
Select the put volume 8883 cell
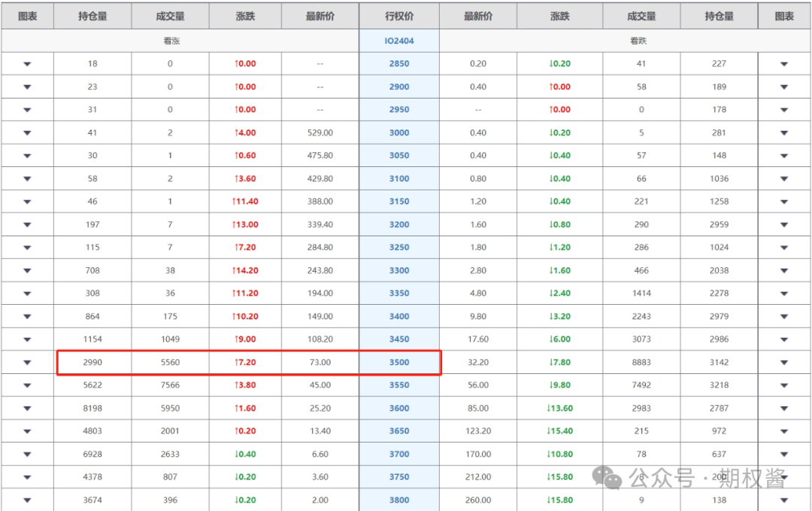pyautogui.click(x=641, y=362)
